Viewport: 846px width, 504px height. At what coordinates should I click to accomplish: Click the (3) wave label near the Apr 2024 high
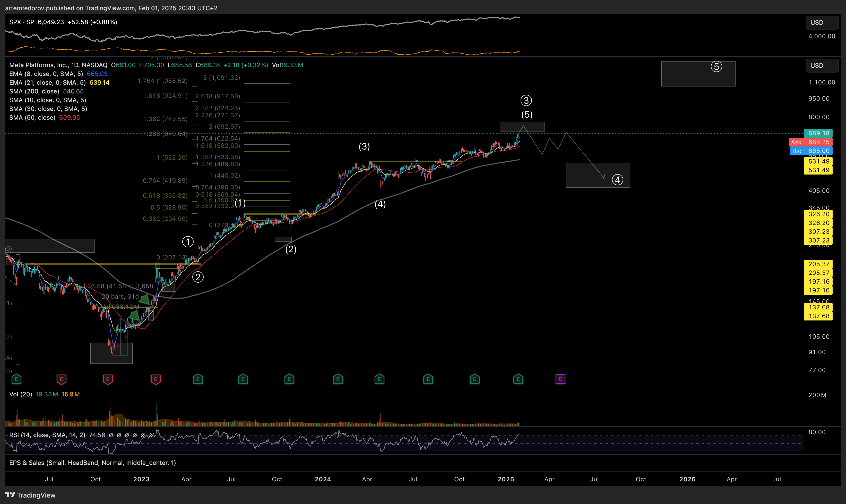tap(364, 147)
